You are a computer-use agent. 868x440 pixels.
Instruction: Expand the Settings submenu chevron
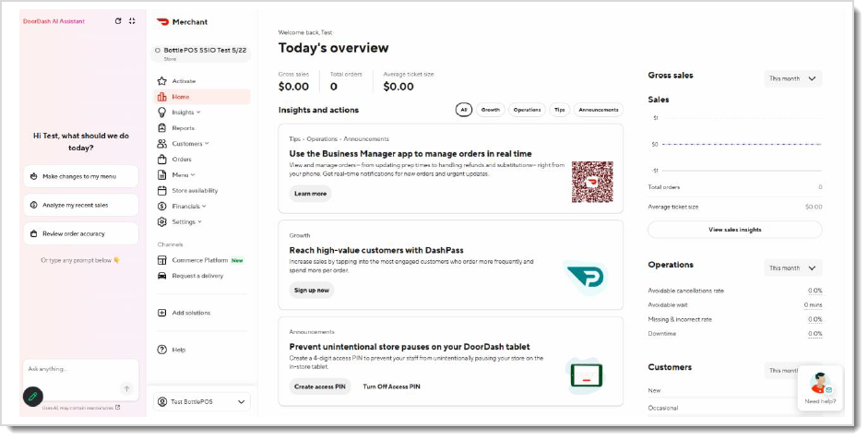coord(200,222)
